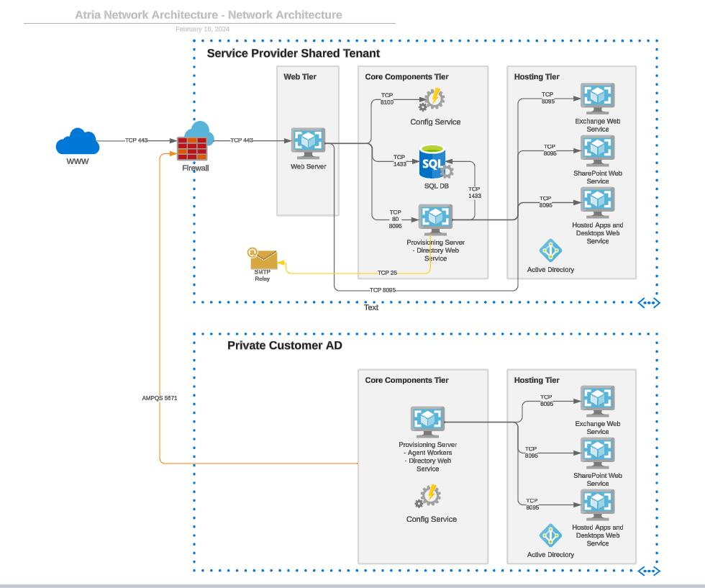This screenshot has width=705, height=588.
Task: Click SharePoint Web Service icon in Shared Tenant
Action: point(598,150)
